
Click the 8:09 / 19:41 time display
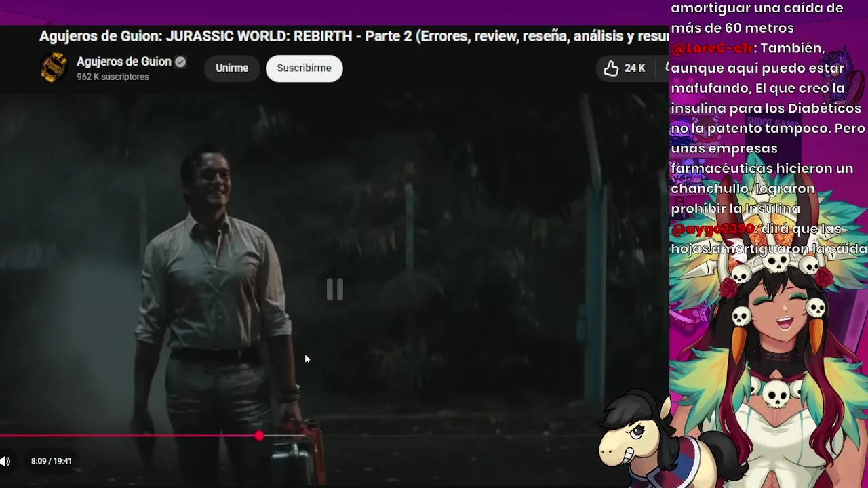[52, 461]
